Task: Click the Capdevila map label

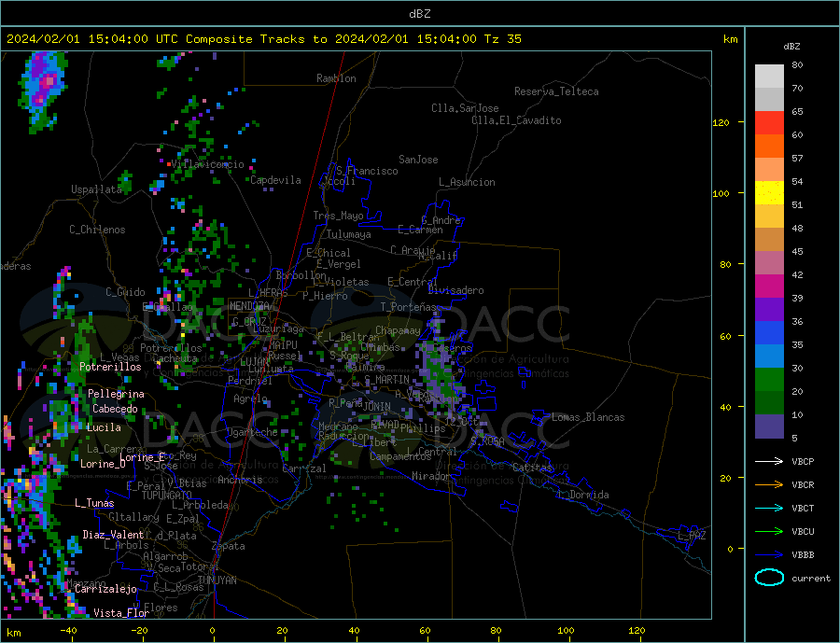Action: pos(275,180)
